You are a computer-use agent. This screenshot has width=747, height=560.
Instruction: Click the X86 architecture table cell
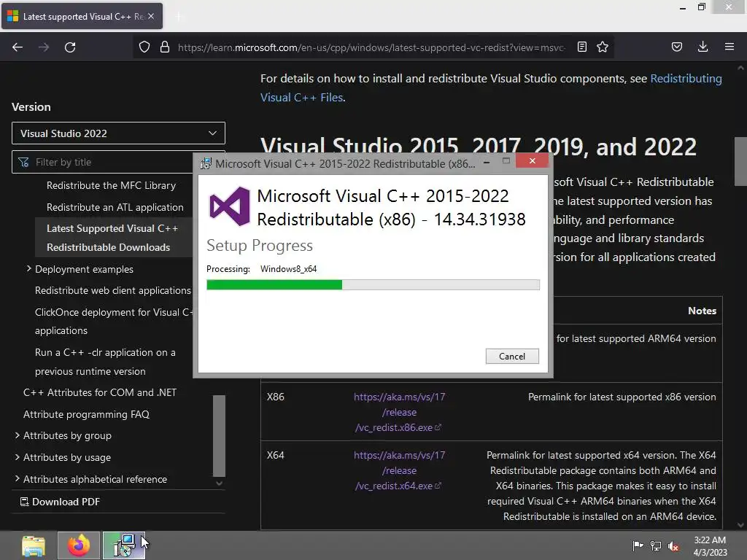[275, 397]
